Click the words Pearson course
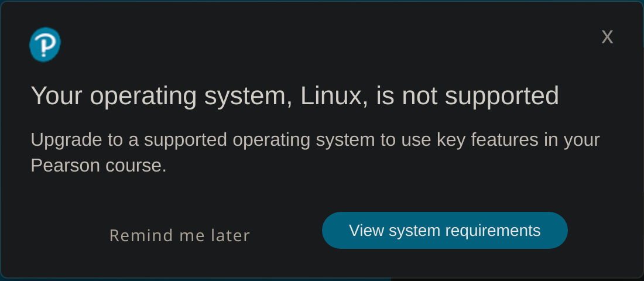The width and height of the screenshot is (644, 281). point(98,166)
